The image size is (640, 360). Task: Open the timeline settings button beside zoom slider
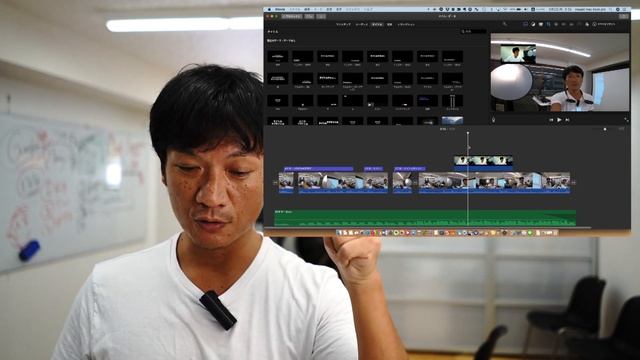click(x=622, y=129)
